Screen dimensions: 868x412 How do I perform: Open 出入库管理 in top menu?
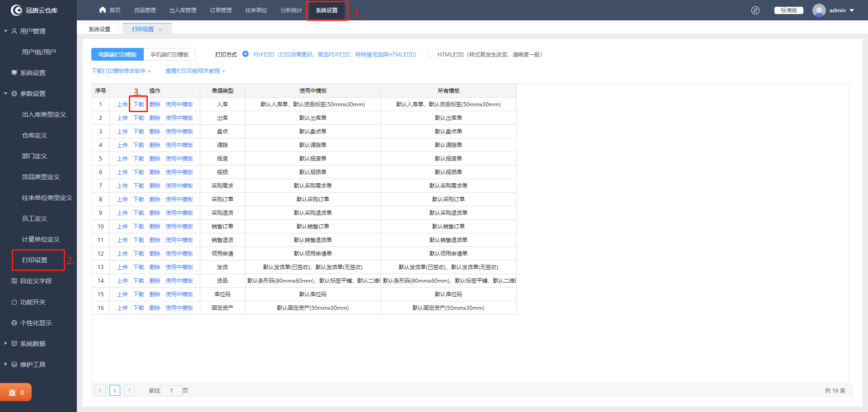pos(183,10)
